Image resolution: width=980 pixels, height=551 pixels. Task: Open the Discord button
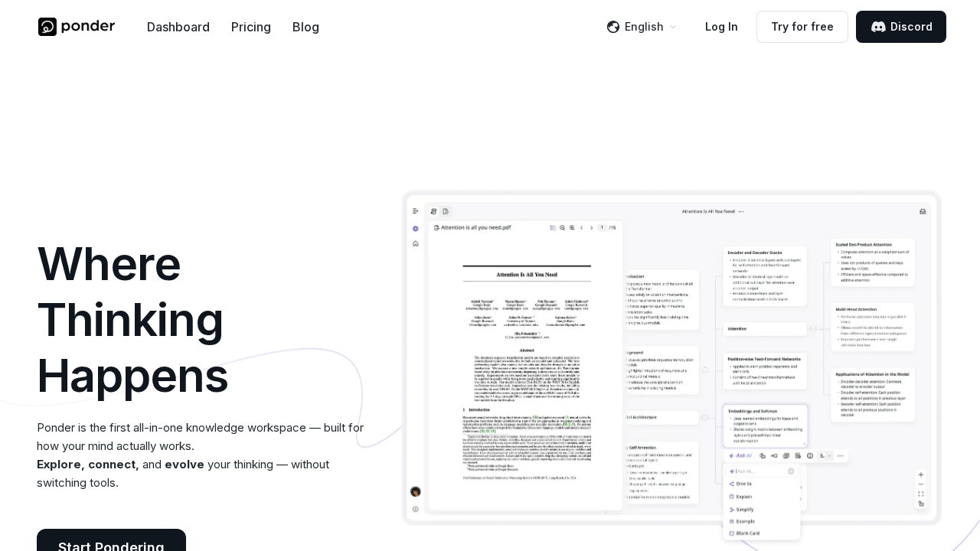tap(900, 27)
